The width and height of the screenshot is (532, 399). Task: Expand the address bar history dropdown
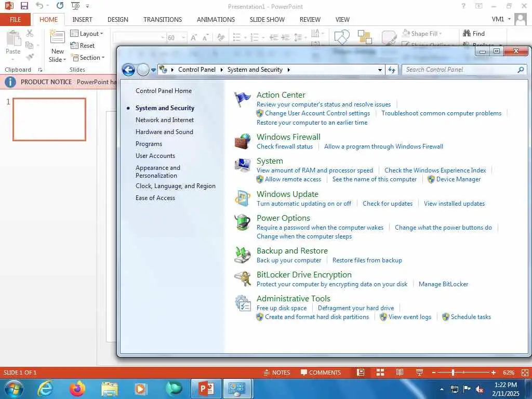pos(380,70)
